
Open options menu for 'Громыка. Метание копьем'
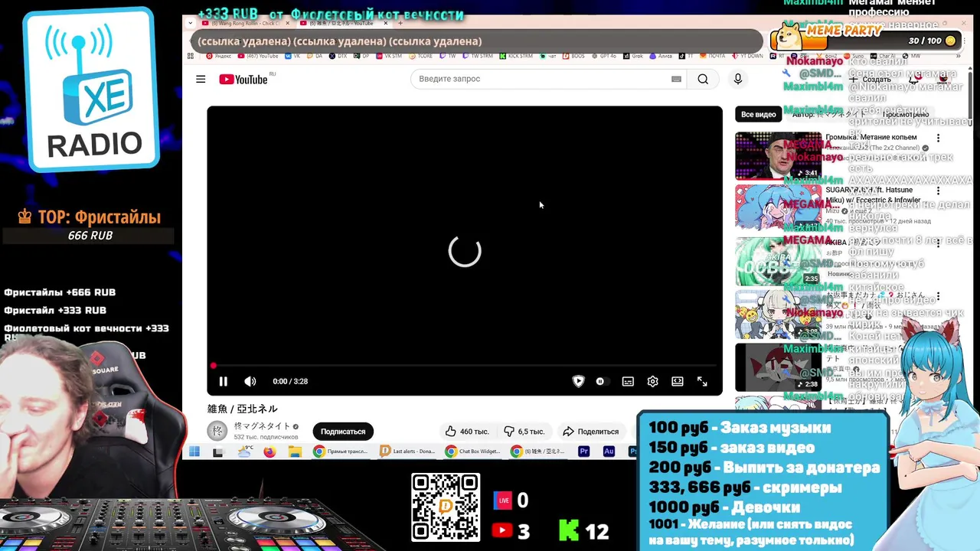click(938, 138)
